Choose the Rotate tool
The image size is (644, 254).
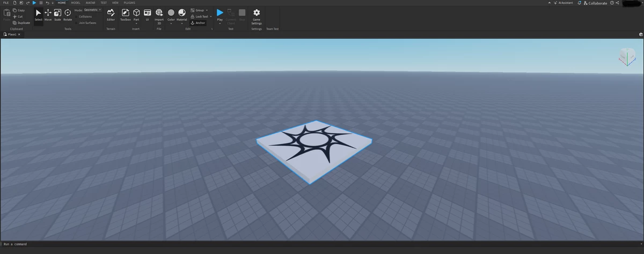pos(68,14)
